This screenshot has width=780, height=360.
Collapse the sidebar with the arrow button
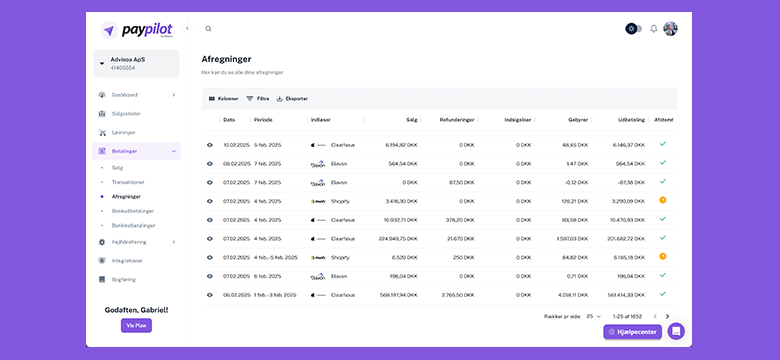tap(187, 28)
